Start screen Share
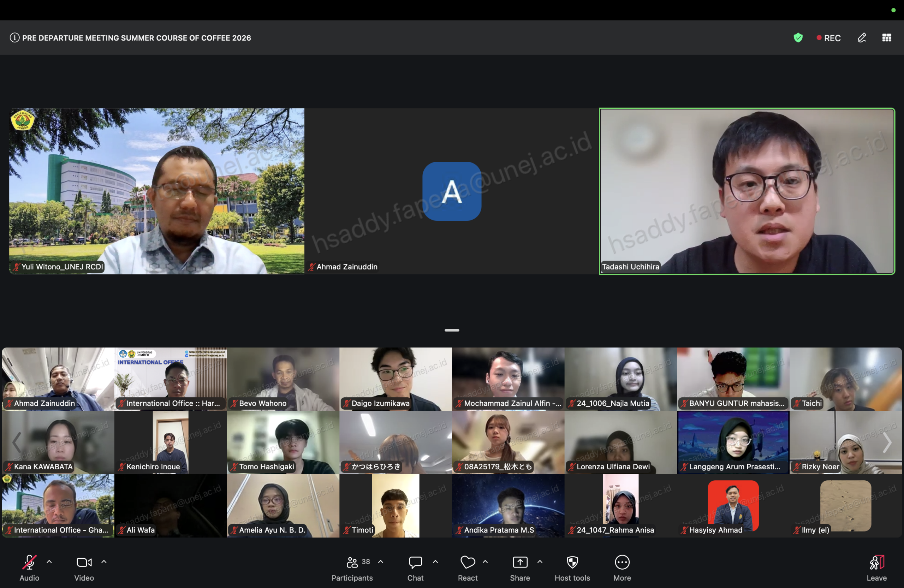The image size is (904, 588). pos(520,568)
